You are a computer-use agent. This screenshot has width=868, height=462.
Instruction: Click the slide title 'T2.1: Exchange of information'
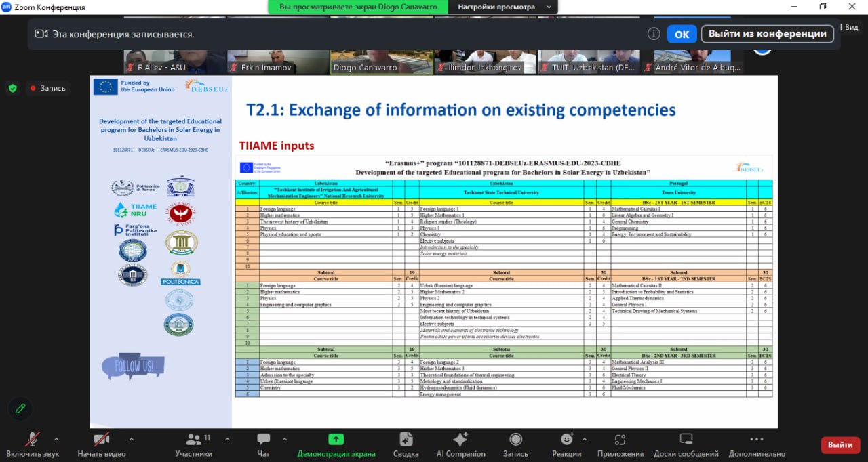click(461, 110)
